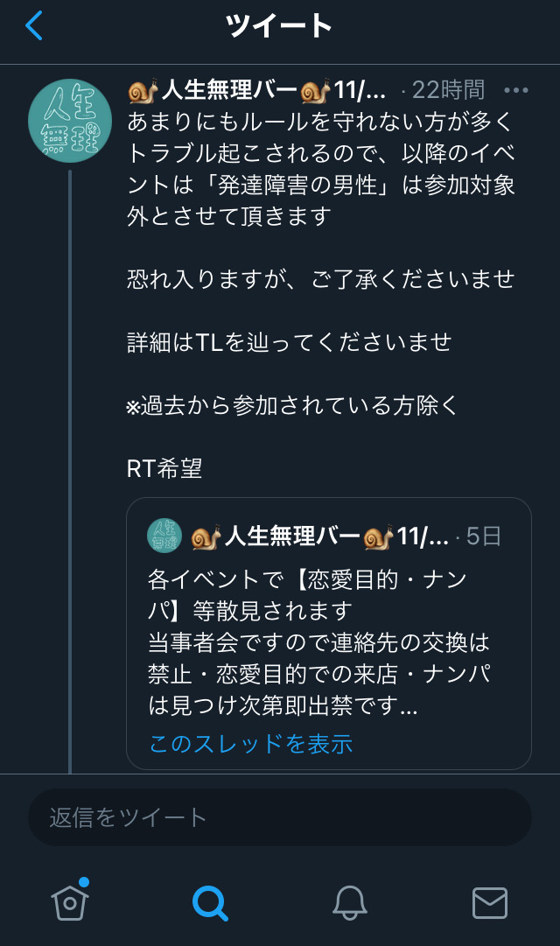Open the tweet's three-dot more menu
The width and height of the screenshot is (560, 946).
click(x=516, y=90)
